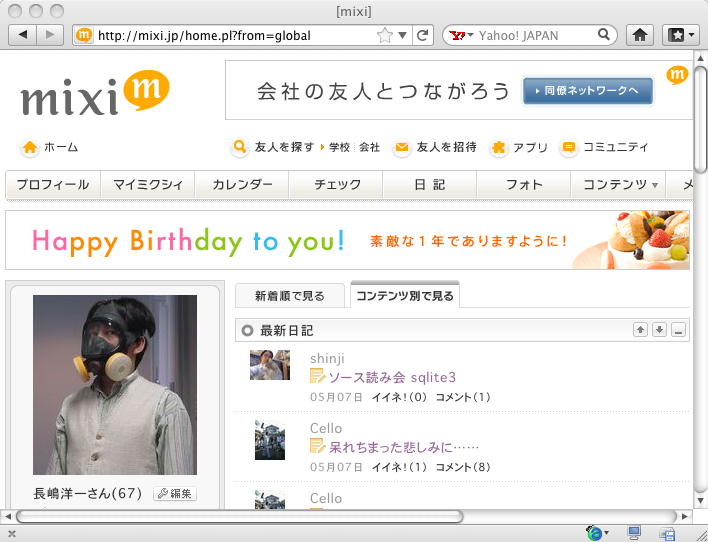
Task: Open diary 呆れちまった悲しみに……
Action: point(404,448)
